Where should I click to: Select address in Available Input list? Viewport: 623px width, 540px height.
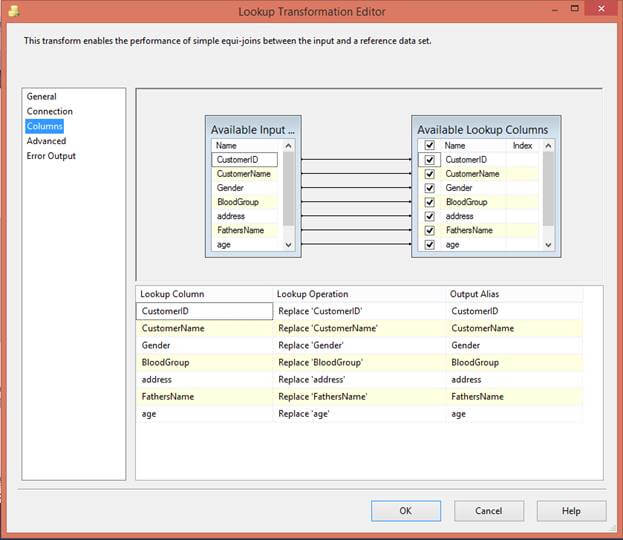click(x=245, y=216)
